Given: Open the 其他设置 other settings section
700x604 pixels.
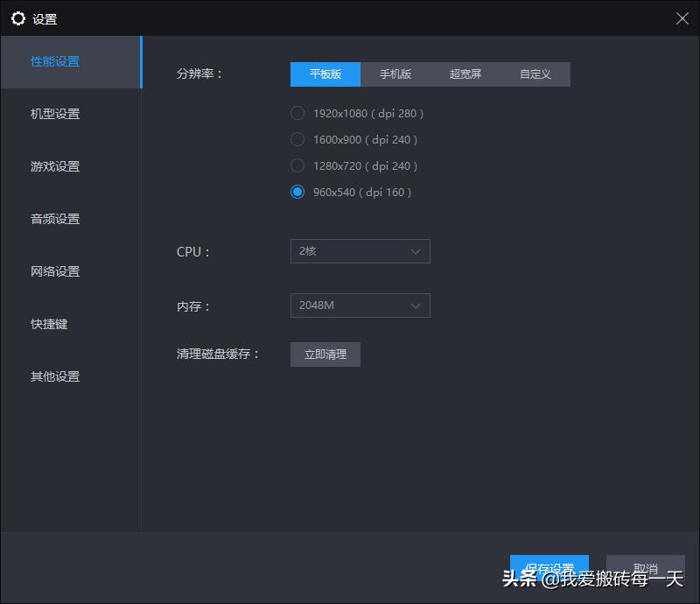Looking at the screenshot, I should [x=56, y=376].
